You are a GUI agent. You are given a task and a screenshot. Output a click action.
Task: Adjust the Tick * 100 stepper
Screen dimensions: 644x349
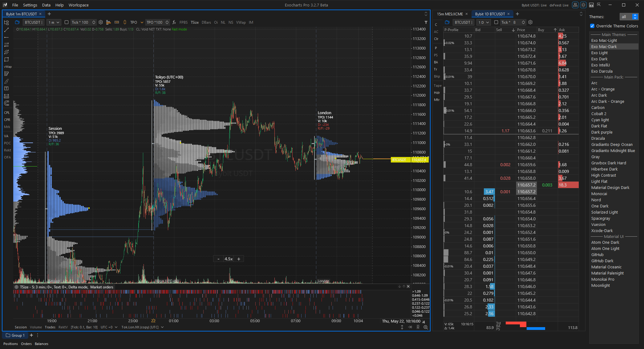[x=94, y=22]
